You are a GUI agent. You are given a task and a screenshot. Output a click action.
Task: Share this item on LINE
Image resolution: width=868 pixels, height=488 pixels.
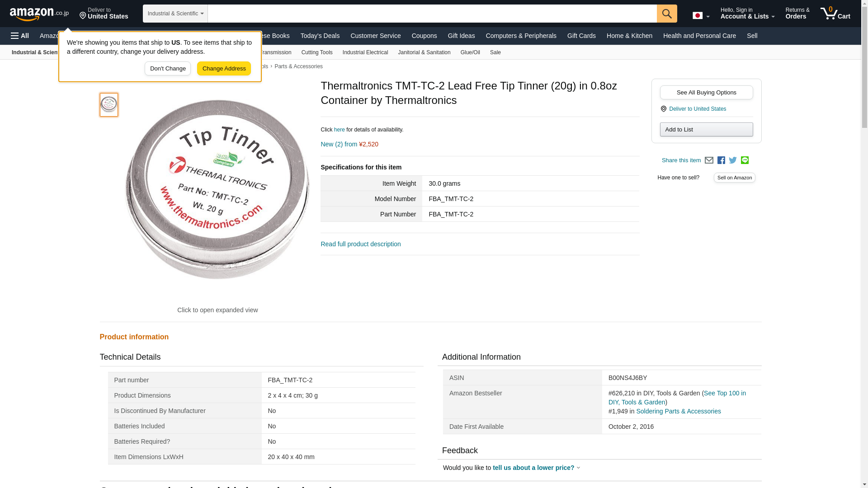[745, 160]
